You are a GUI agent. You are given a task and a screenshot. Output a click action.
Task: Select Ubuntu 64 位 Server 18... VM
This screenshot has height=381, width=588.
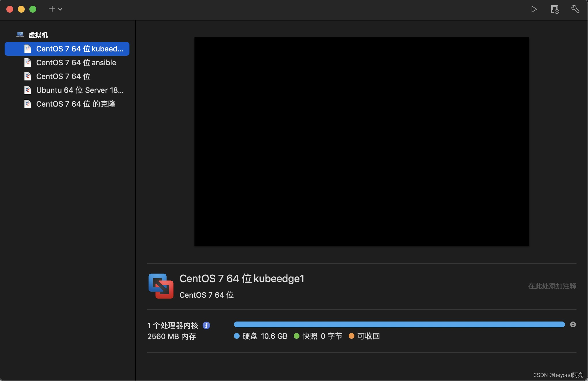pos(67,90)
